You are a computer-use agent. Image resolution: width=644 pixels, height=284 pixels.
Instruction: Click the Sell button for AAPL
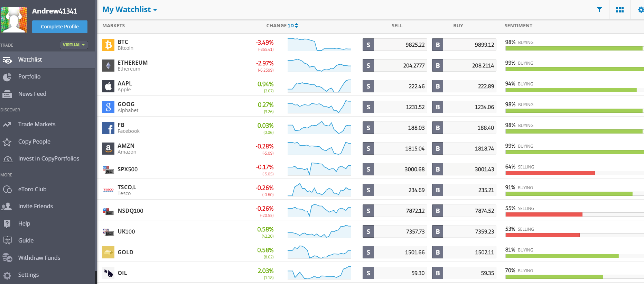pyautogui.click(x=368, y=86)
